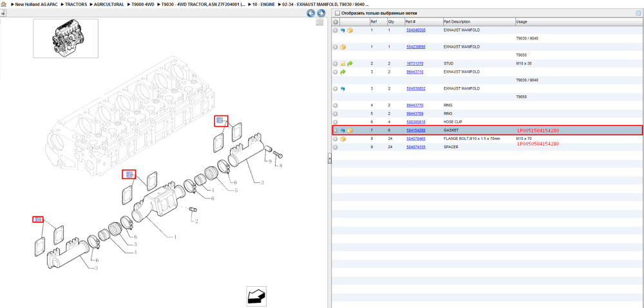The image size is (644, 308).
Task: Go to next illustration with blue forward arrow
Action: click(321, 13)
